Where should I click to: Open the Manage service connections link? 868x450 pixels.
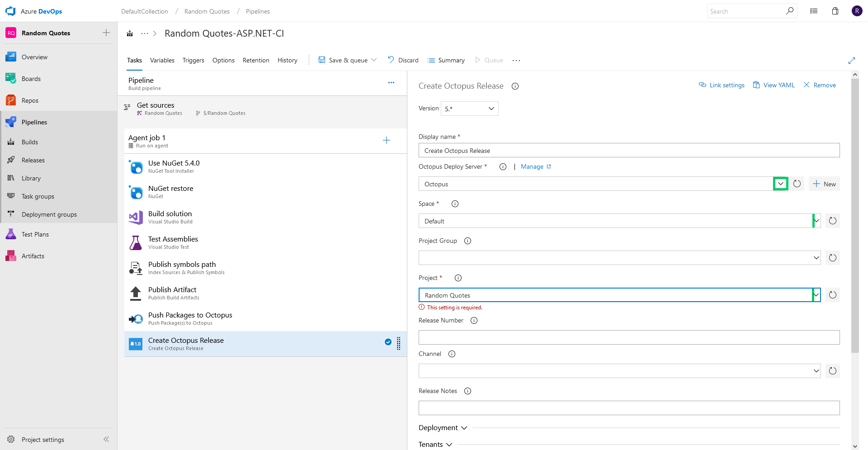536,166
